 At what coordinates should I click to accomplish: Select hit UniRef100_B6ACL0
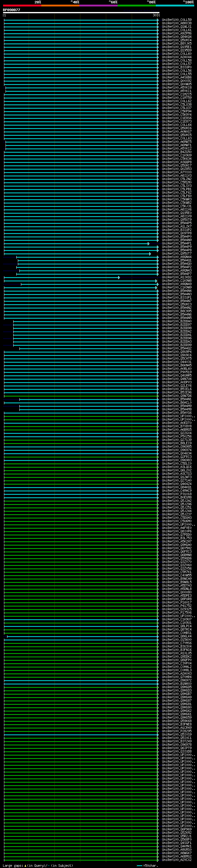click(x=176, y=403)
